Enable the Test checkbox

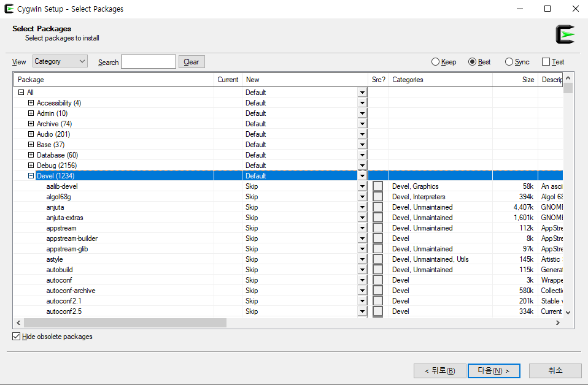click(x=546, y=62)
